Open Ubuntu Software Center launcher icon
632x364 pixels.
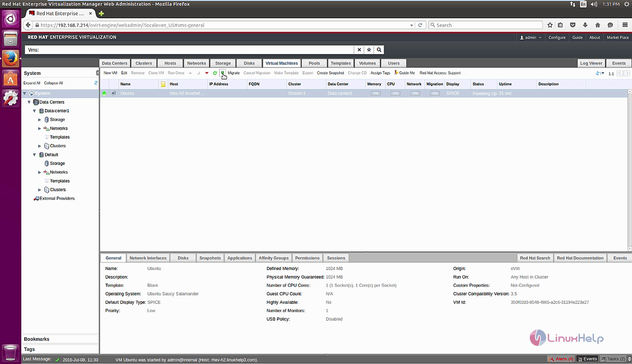click(x=10, y=78)
